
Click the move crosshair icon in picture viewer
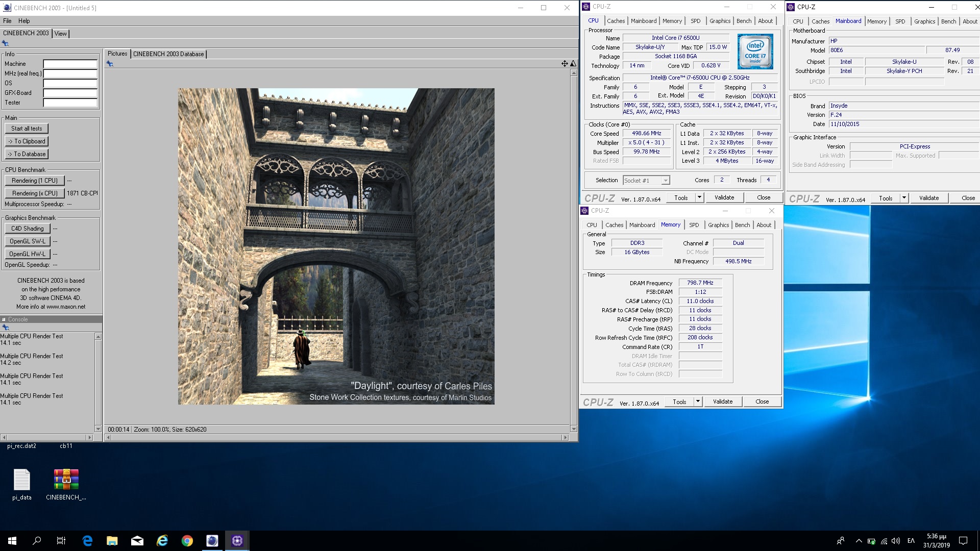(565, 64)
